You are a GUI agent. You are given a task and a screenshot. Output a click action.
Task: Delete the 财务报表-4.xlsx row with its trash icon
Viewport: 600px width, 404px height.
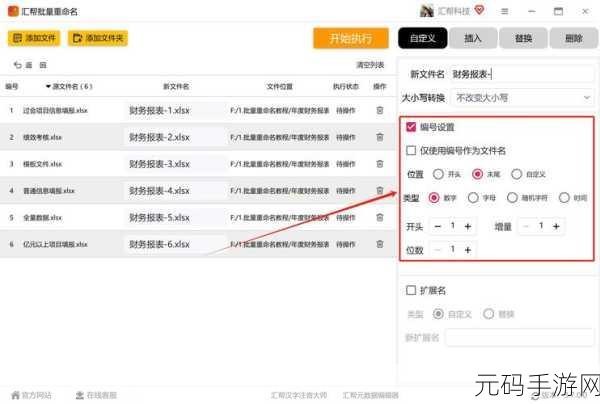point(380,191)
